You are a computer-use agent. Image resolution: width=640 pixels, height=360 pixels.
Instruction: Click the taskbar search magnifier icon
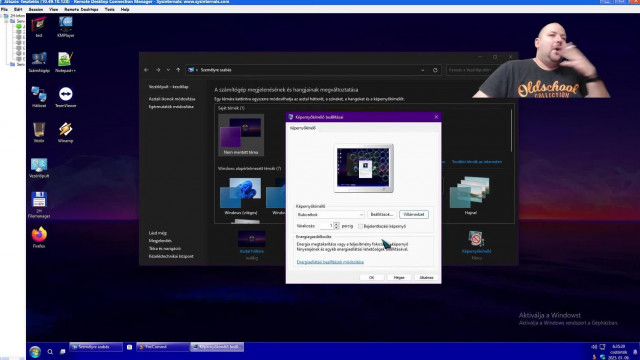[50, 351]
